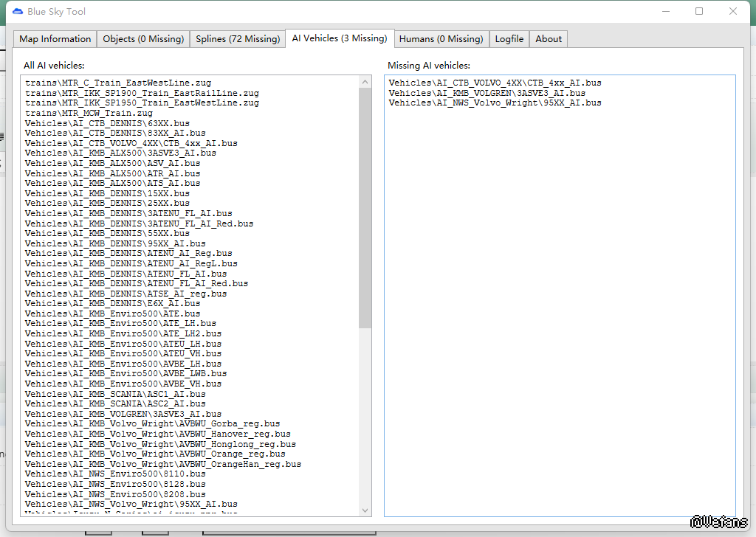Select AI_KMB_SCANIA\ASC1_AI.bus entry

click(x=115, y=394)
